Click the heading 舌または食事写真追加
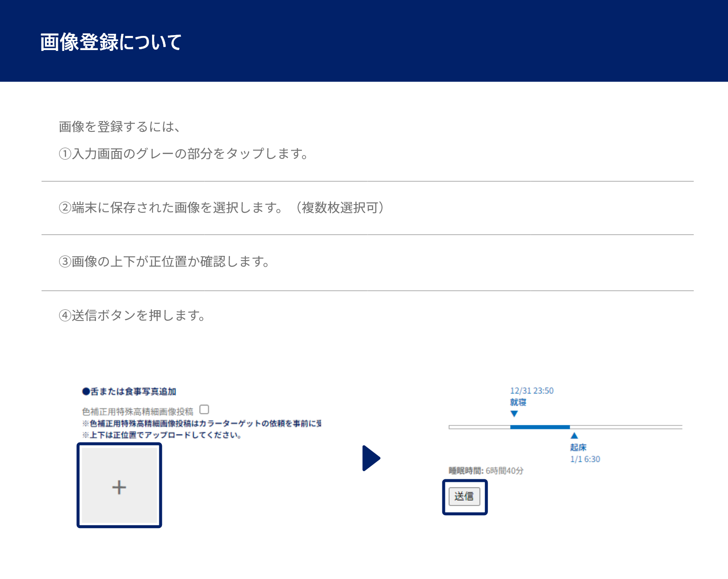 [129, 392]
